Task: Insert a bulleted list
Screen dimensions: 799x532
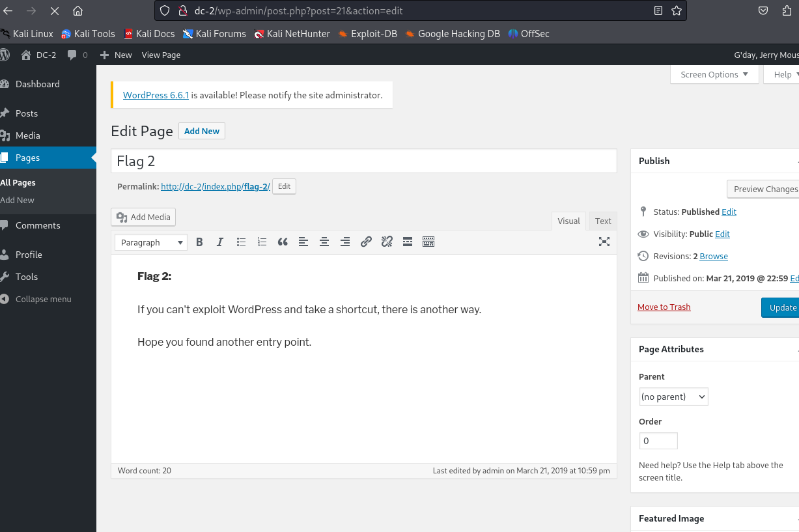Action: [241, 242]
